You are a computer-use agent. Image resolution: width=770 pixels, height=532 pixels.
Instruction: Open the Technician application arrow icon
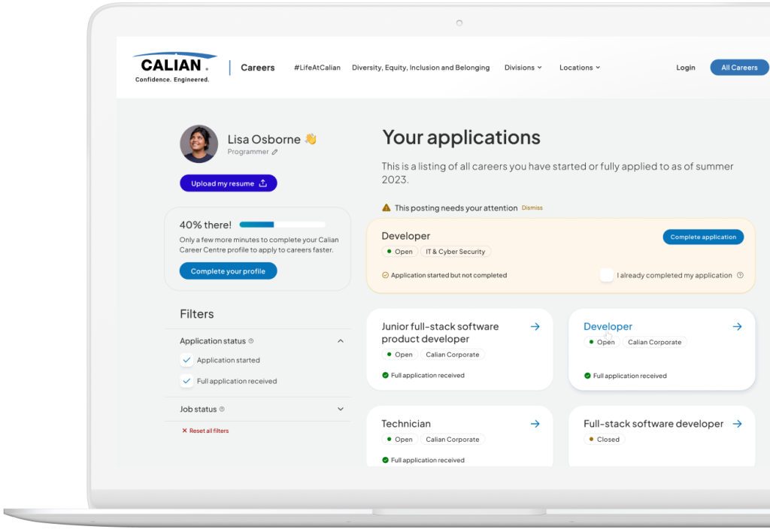[x=535, y=424]
